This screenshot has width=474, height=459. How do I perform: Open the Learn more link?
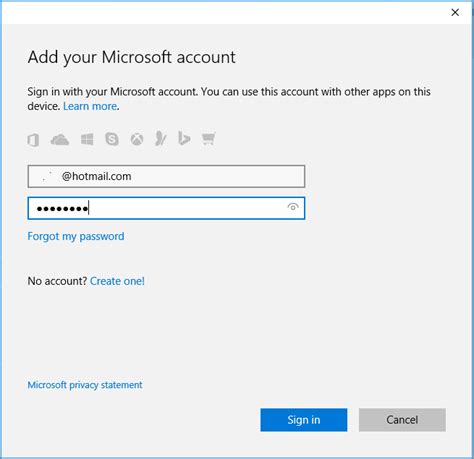pyautogui.click(x=90, y=106)
